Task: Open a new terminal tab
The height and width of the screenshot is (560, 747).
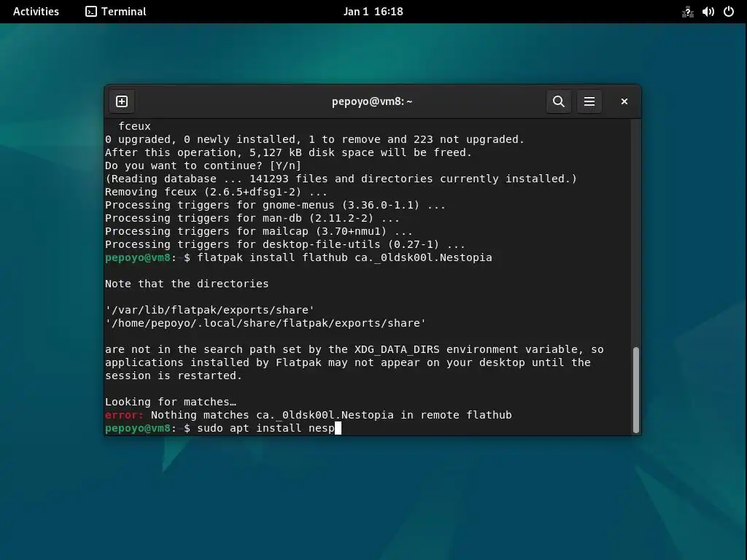Action: [122, 101]
